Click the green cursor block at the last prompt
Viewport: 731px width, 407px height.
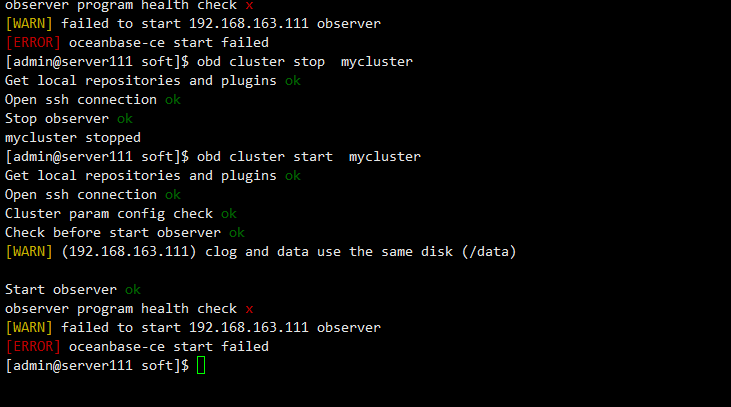tap(201, 366)
